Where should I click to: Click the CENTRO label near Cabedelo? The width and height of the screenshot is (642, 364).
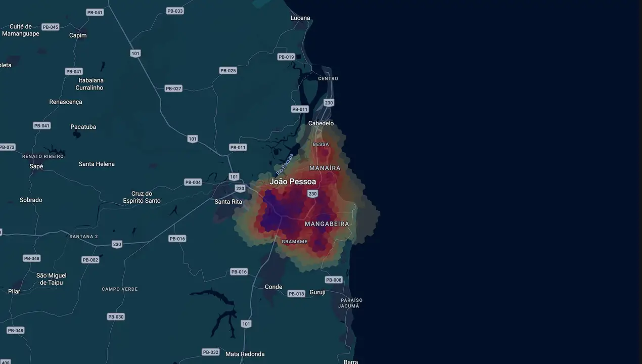328,79
